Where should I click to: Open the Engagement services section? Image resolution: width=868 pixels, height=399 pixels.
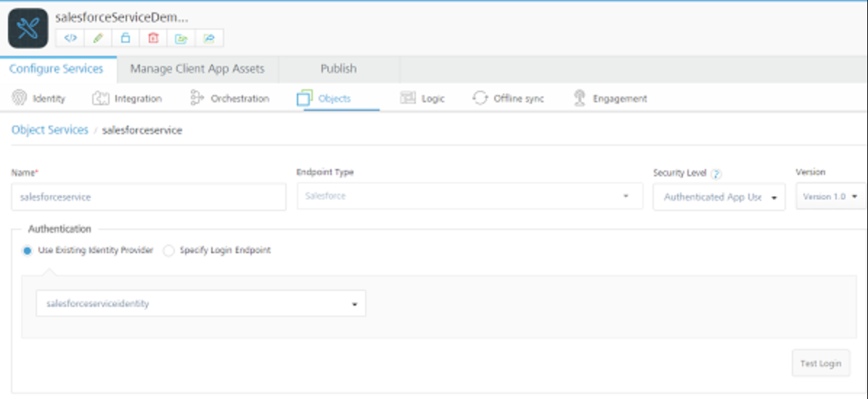(x=610, y=99)
